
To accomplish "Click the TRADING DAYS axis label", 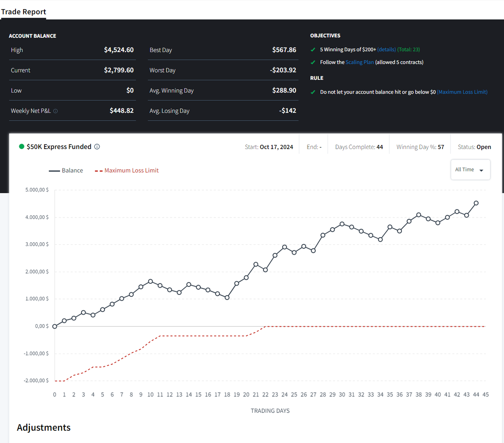I will tap(270, 411).
